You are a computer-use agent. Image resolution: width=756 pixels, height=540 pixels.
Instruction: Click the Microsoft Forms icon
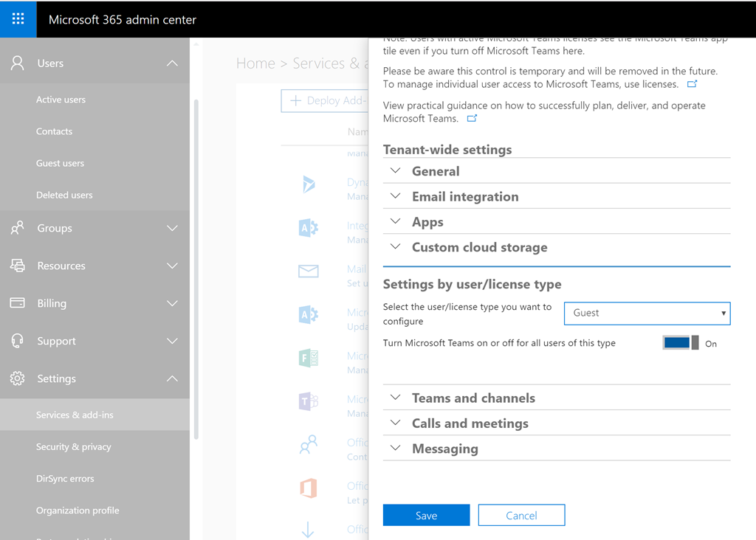coord(309,359)
